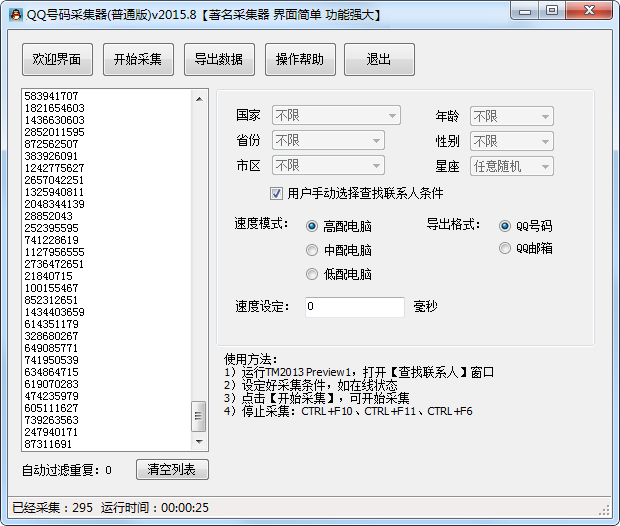Viewport: 620px width, 526px height.
Task: Select 高配电脑 speed mode
Action: [x=312, y=227]
